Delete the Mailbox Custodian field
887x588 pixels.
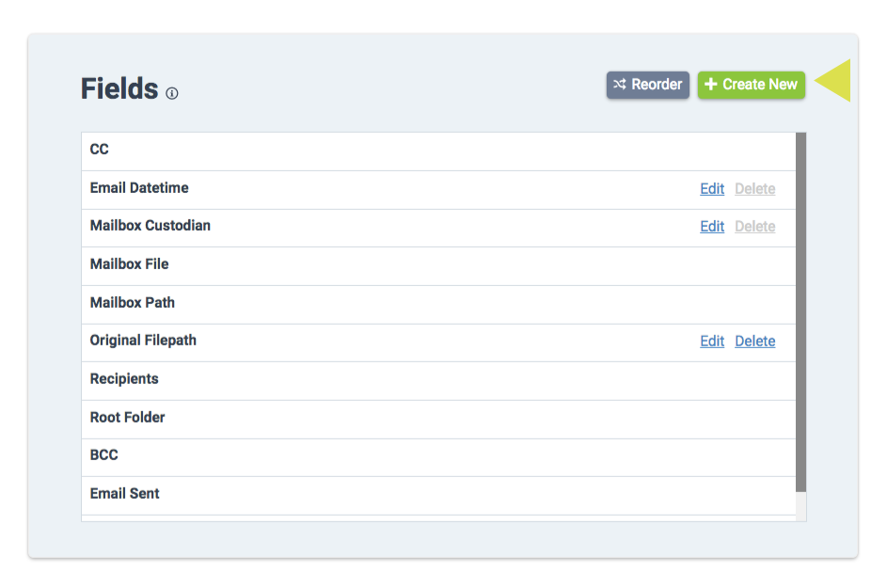754,227
